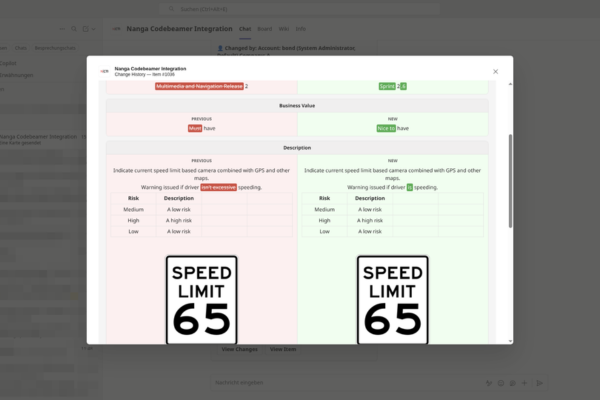The image size is (600, 400).
Task: Click the dialog scrollbar up arrow
Action: tap(510, 84)
